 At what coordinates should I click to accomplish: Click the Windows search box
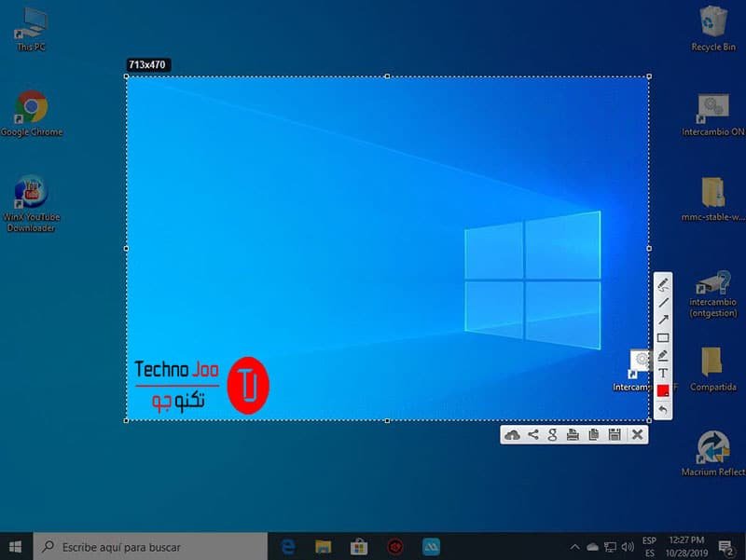pyautogui.click(x=149, y=547)
